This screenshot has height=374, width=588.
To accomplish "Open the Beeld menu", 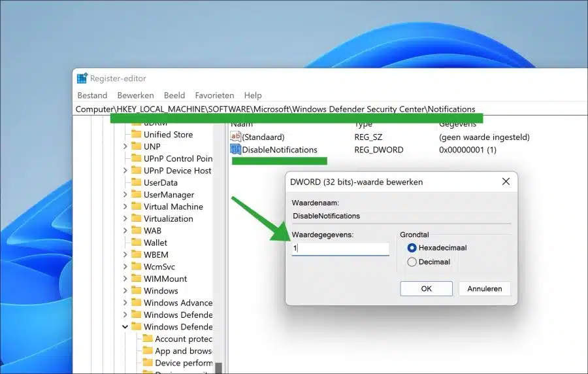I will pos(174,95).
